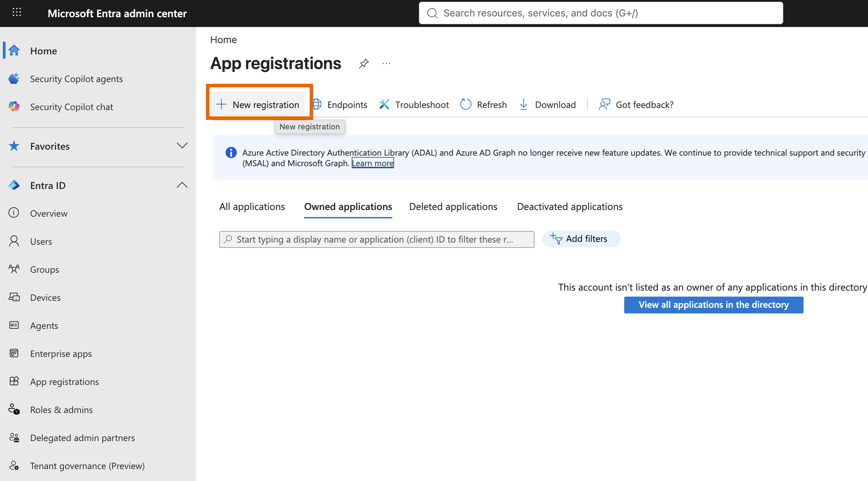Open Tenant governance (Preview) in sidebar
The height and width of the screenshot is (481, 868).
(87, 466)
